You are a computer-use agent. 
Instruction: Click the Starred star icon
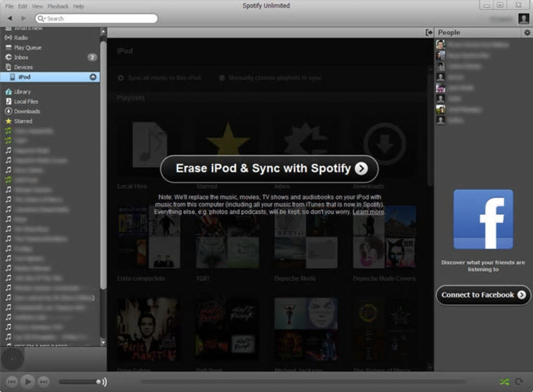tap(8, 121)
